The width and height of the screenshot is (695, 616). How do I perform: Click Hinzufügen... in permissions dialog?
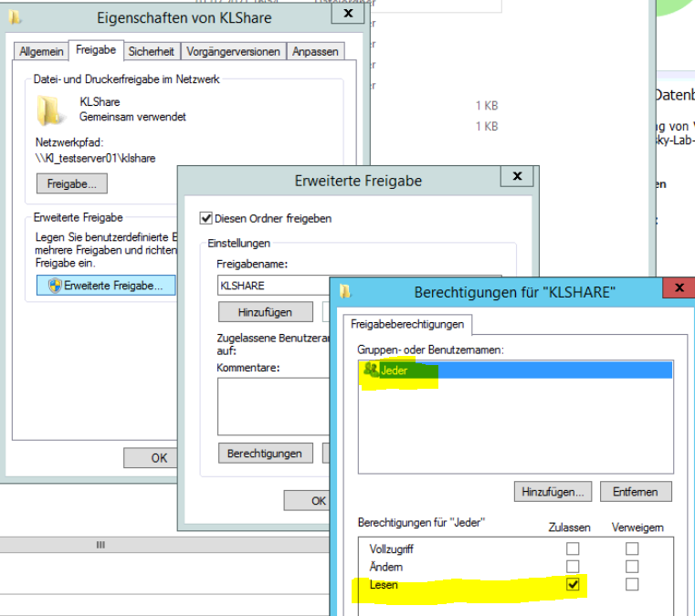[x=553, y=491]
